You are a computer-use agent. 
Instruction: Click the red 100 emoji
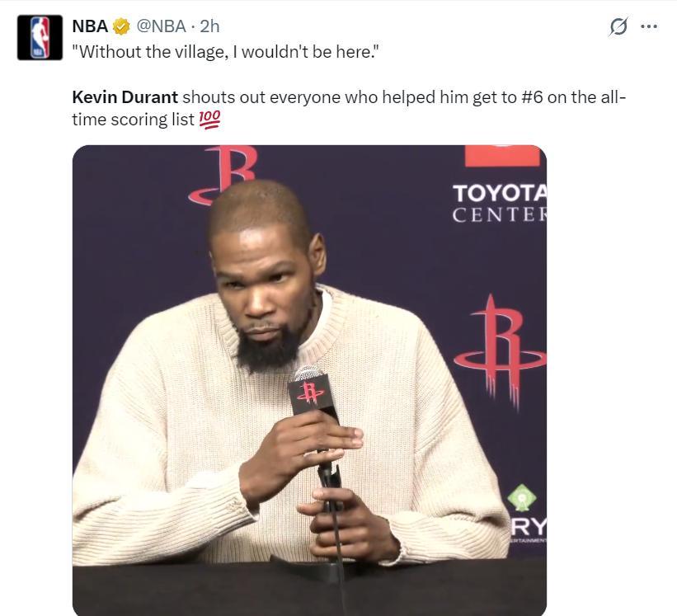[x=209, y=120]
